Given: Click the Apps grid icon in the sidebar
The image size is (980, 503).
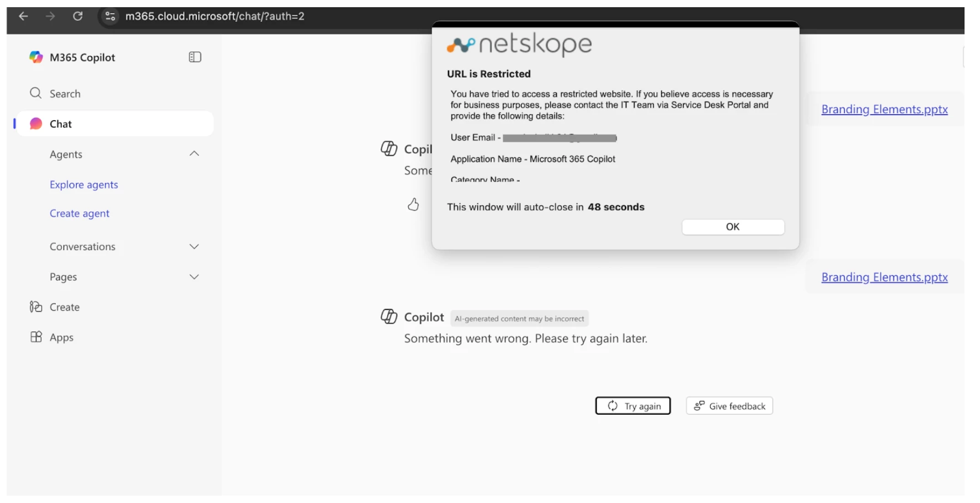Looking at the screenshot, I should pyautogui.click(x=36, y=337).
